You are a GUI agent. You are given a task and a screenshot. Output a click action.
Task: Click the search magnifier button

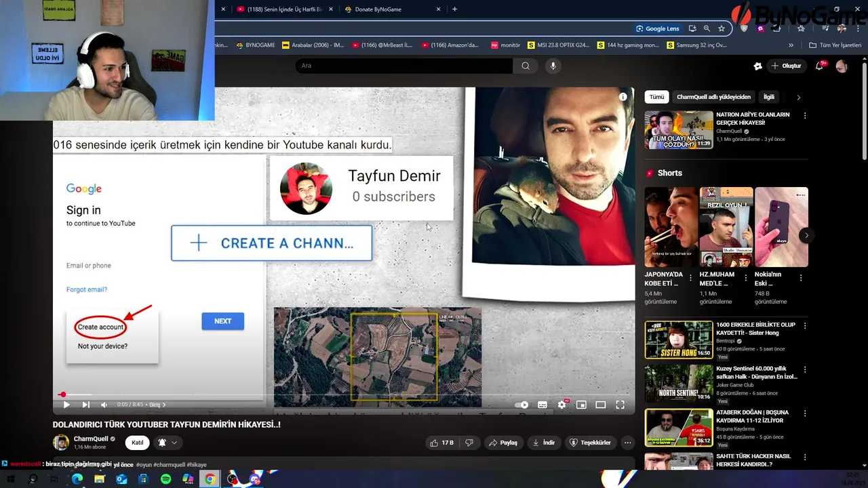526,66
